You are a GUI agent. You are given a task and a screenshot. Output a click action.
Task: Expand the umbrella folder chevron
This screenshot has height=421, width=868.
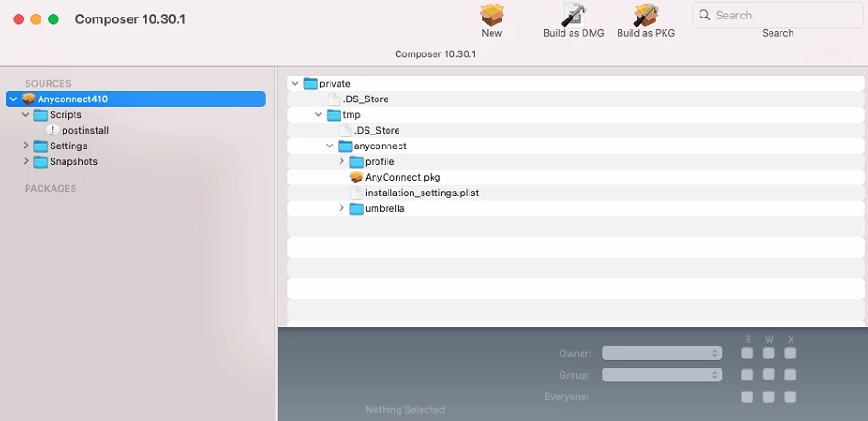point(341,208)
